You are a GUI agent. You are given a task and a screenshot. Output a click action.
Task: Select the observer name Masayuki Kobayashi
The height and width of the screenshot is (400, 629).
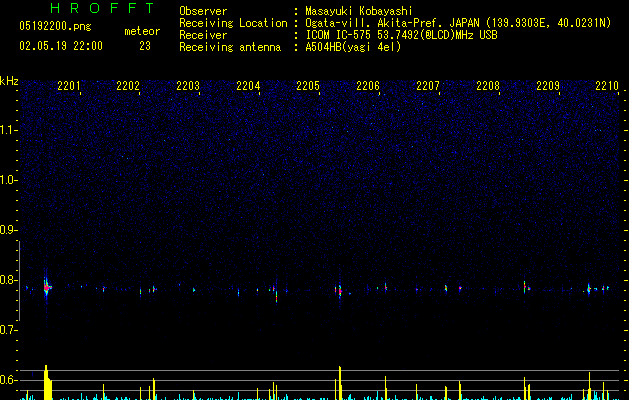(359, 11)
